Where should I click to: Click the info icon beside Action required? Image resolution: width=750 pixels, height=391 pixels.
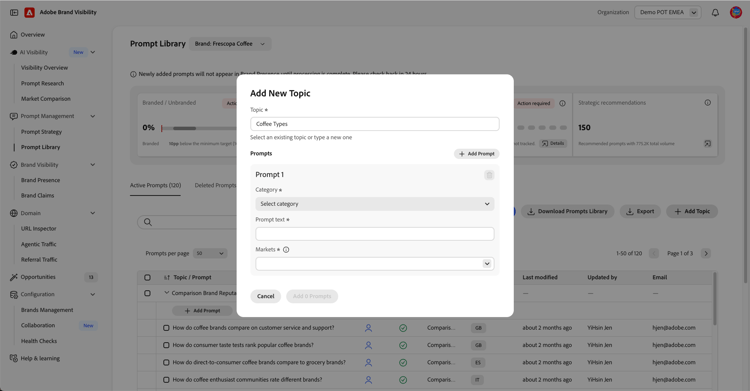pos(562,103)
